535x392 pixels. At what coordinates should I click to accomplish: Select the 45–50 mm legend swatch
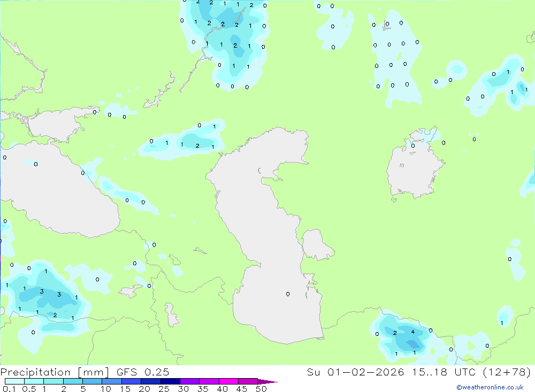tap(248, 381)
